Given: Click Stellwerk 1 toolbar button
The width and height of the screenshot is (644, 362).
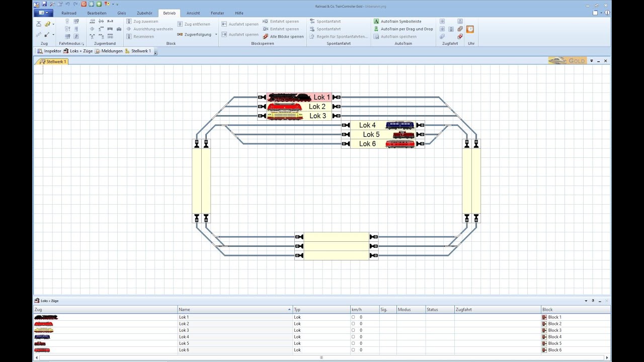Looking at the screenshot, I should coord(138,51).
